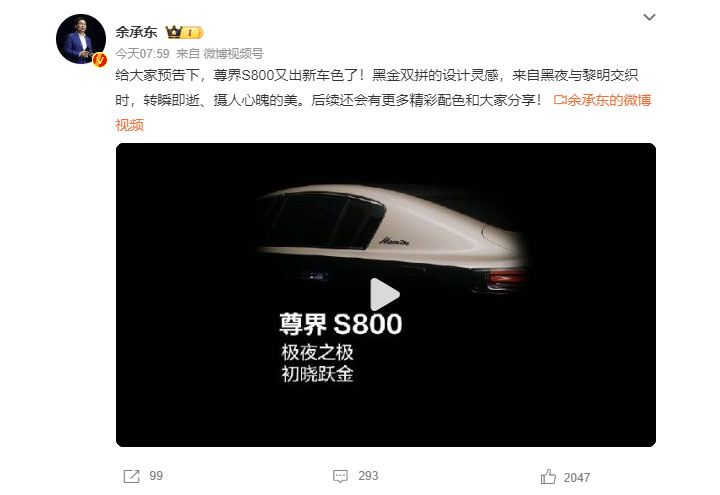The image size is (720, 495).
Task: Click the 微博视频号 source link
Action: [233, 54]
